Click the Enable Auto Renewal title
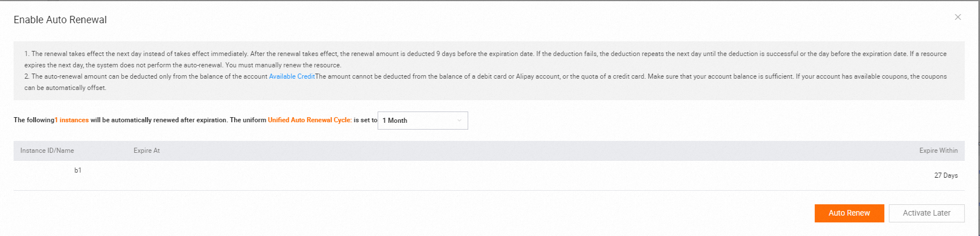Image resolution: width=980 pixels, height=236 pixels. [x=60, y=20]
